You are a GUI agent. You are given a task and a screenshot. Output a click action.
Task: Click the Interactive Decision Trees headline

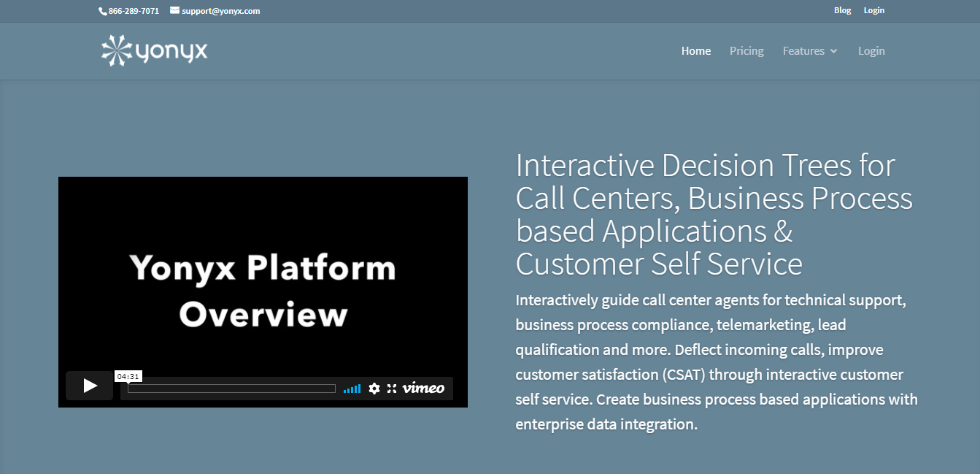pos(714,215)
